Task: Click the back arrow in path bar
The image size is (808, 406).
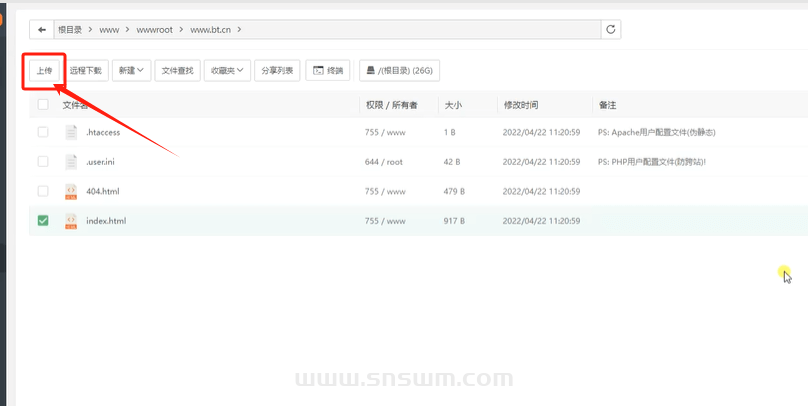Action: point(42,30)
